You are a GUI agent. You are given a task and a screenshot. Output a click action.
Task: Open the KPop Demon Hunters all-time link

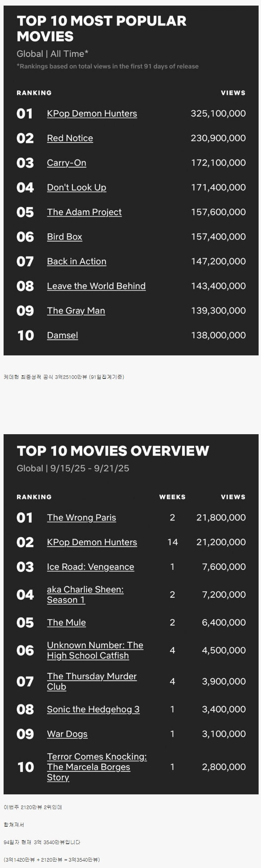point(92,113)
